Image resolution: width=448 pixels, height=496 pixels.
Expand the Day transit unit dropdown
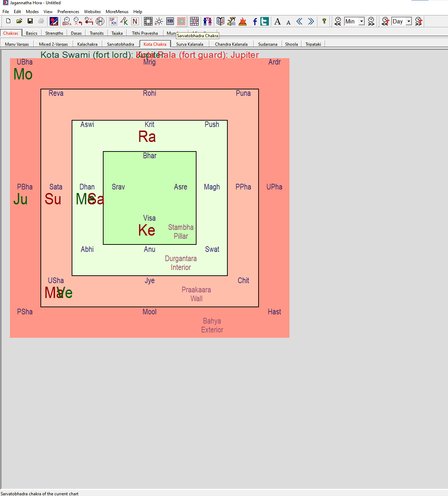[x=409, y=21]
